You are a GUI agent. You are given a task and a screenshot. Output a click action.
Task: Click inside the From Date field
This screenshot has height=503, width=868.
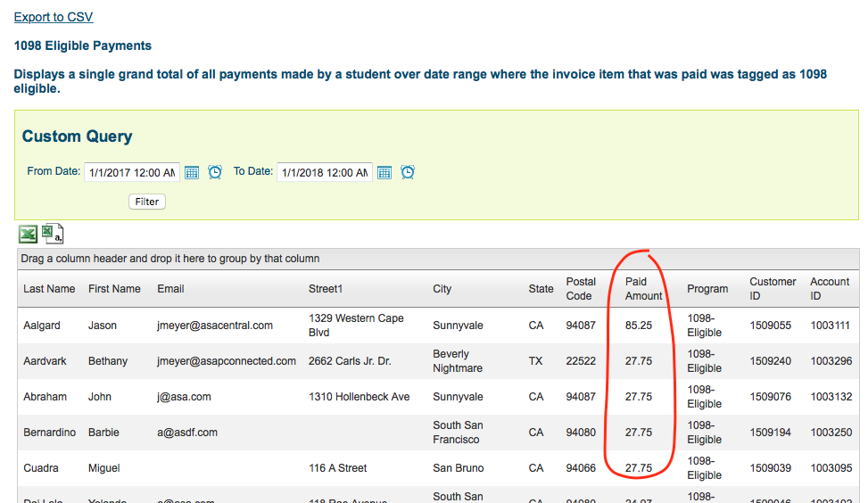(131, 173)
